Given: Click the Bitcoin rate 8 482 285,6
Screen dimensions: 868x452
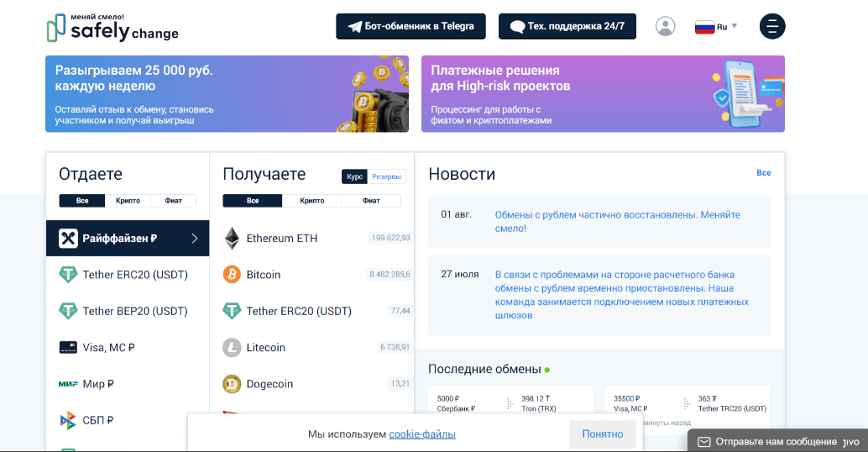Looking at the screenshot, I should 390,274.
